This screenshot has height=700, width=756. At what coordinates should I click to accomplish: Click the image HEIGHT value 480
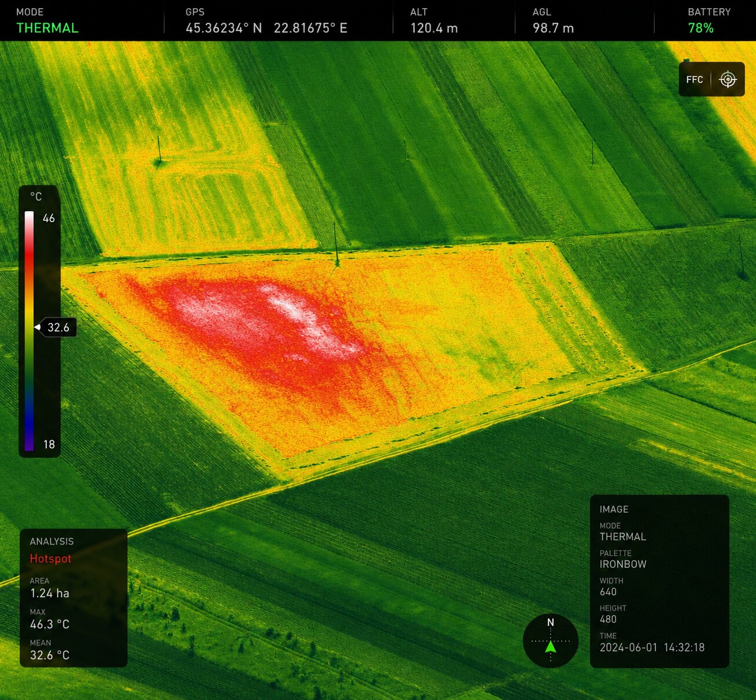click(x=608, y=619)
